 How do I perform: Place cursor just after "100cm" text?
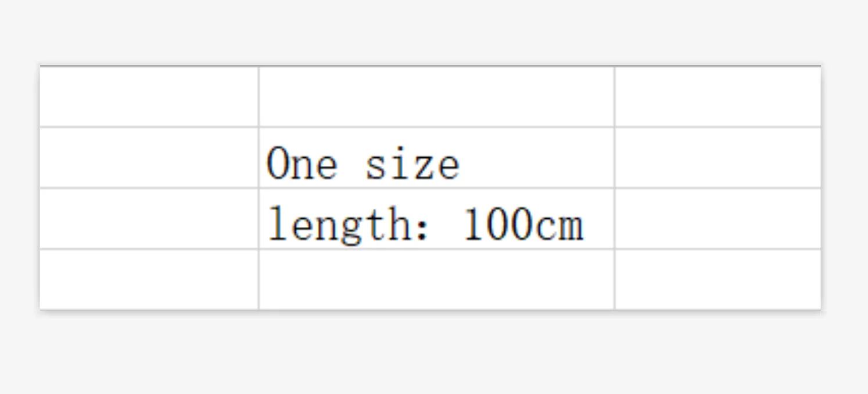[x=586, y=225]
